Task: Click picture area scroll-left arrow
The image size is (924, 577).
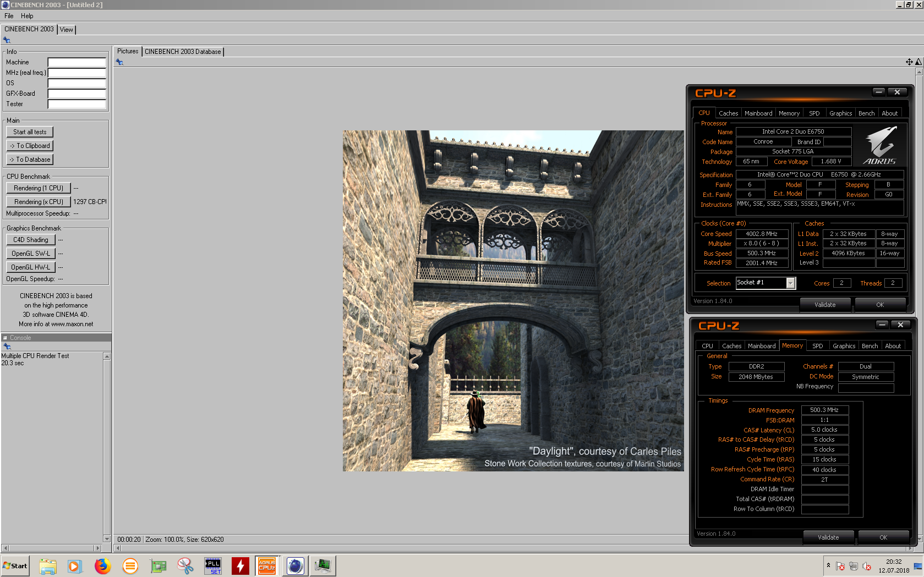Action: [x=118, y=548]
